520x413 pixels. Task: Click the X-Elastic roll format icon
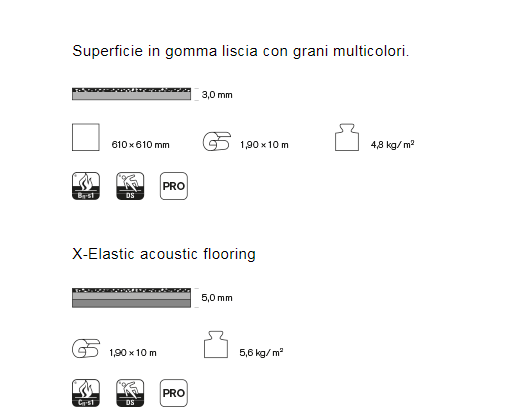(86, 348)
